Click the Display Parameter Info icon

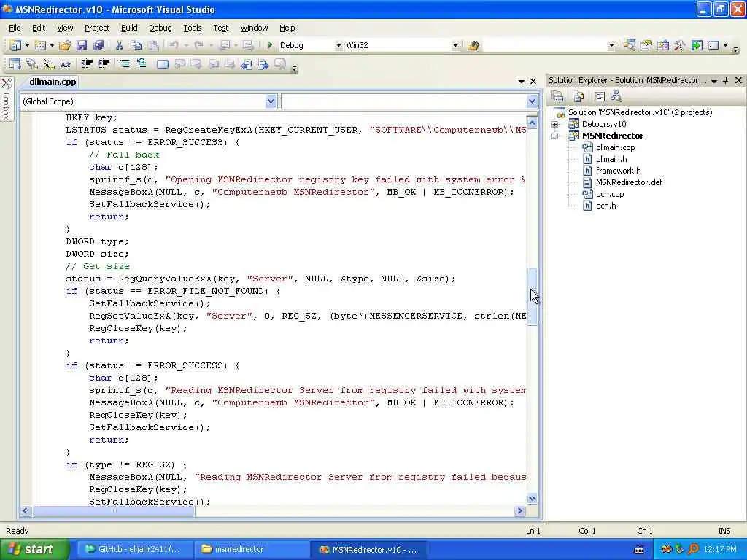coord(32,64)
